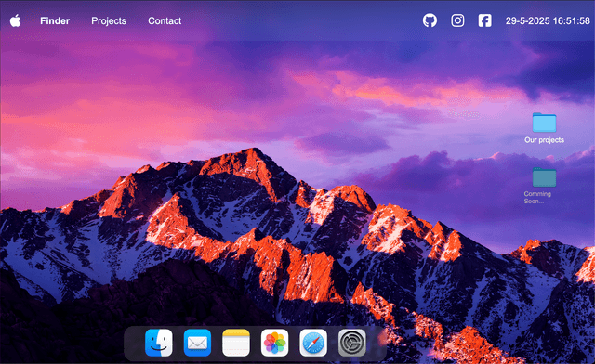This screenshot has width=595, height=364.
Task: Launch Photos from the dock
Action: click(275, 343)
